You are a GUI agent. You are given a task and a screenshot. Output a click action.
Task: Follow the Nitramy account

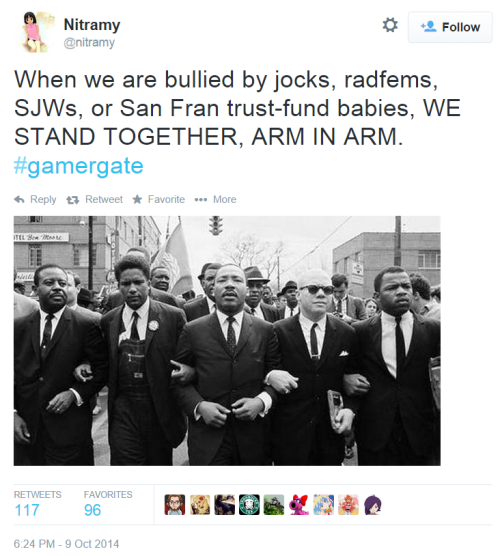450,27
